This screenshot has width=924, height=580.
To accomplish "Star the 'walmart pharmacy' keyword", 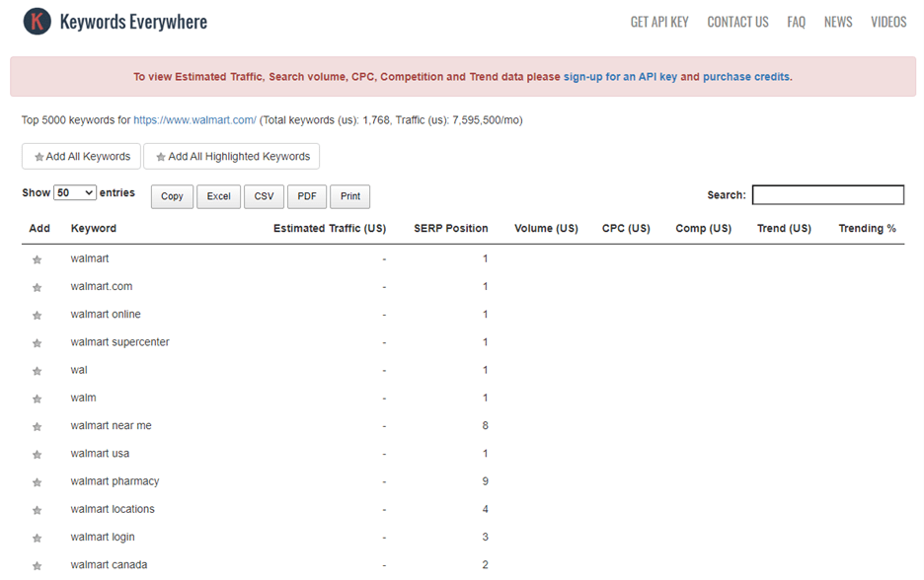I will click(x=38, y=482).
